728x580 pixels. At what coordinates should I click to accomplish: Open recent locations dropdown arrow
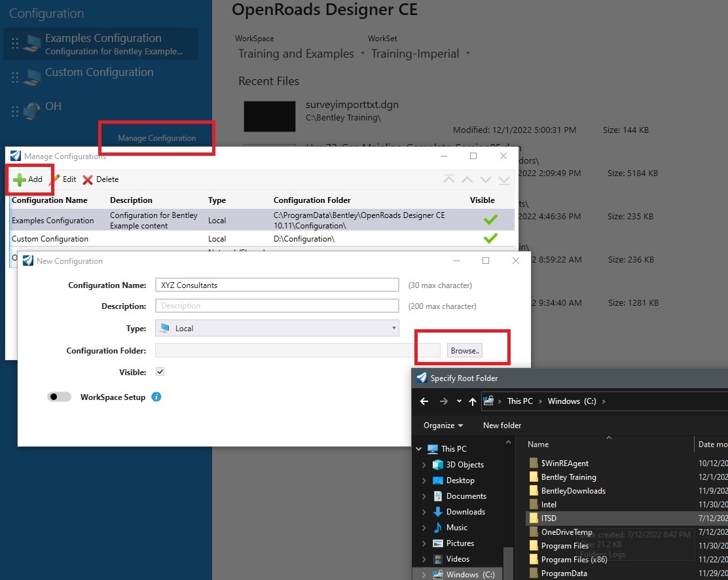[x=459, y=401]
